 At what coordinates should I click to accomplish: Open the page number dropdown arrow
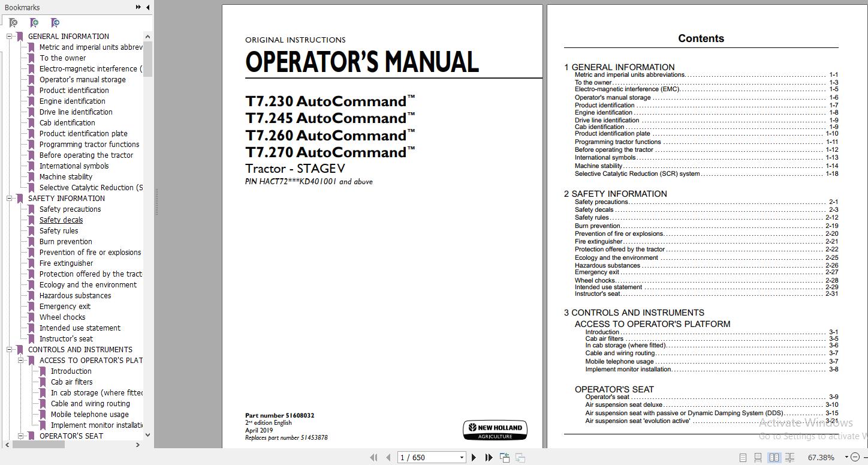coord(460,457)
